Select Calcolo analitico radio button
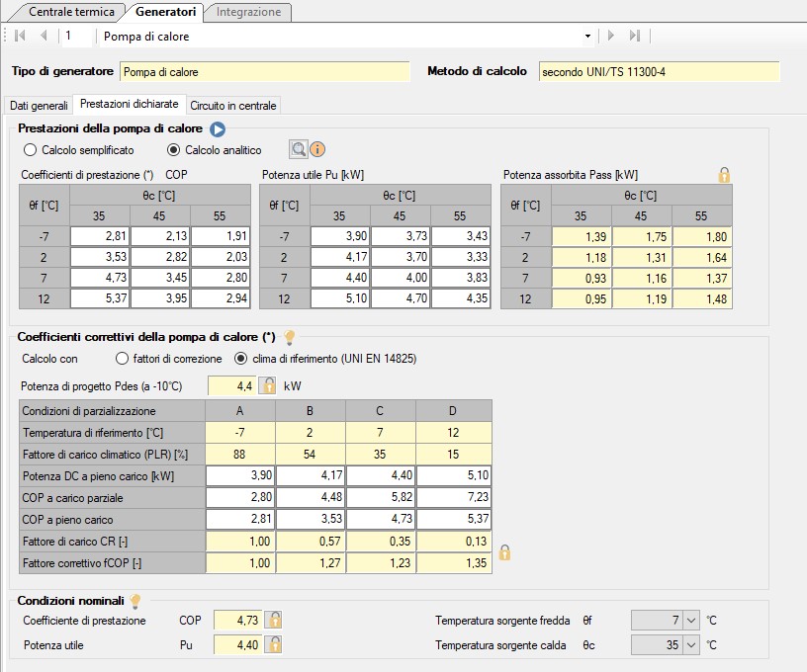 (174, 150)
